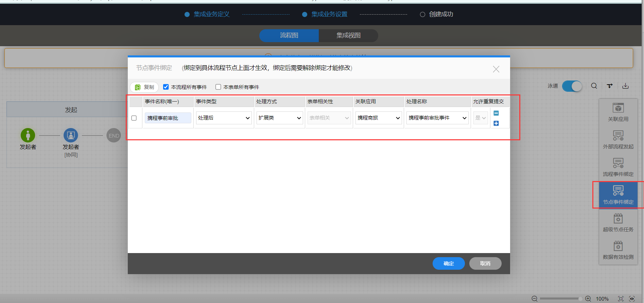Expand the 事件类型 dropdown showing 处理后

tap(224, 118)
